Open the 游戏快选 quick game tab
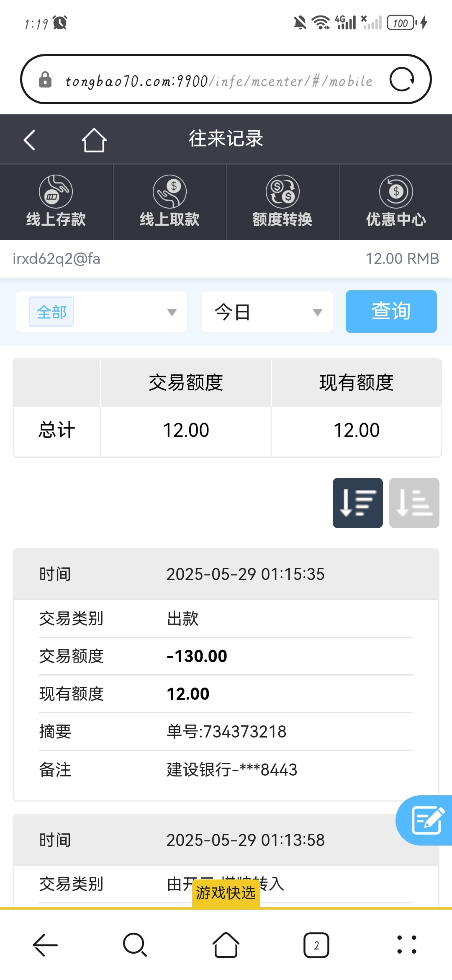 click(x=226, y=893)
